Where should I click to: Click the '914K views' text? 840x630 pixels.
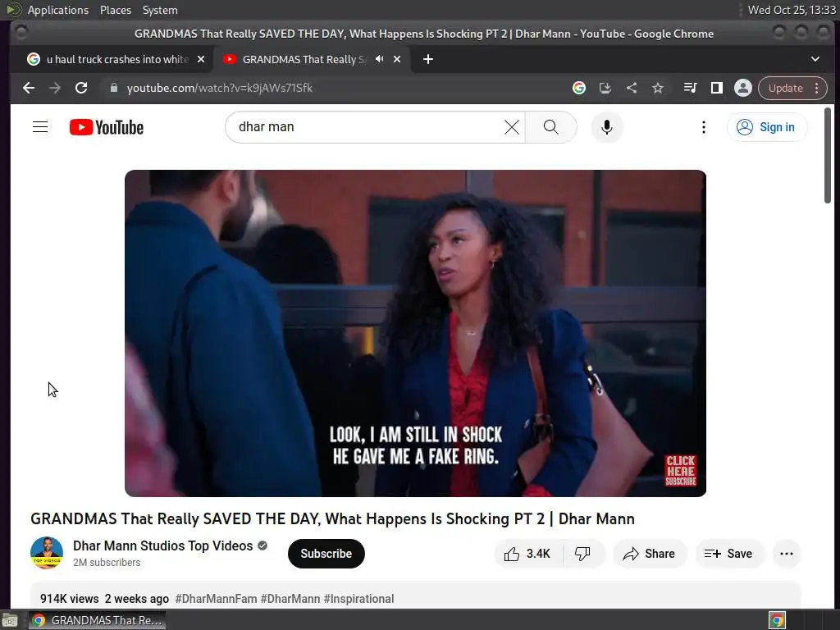click(x=69, y=598)
